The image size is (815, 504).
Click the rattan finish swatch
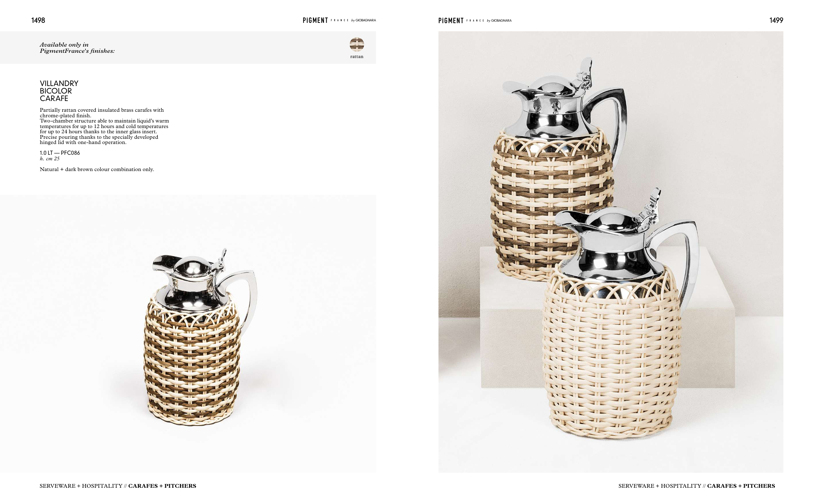pos(356,44)
